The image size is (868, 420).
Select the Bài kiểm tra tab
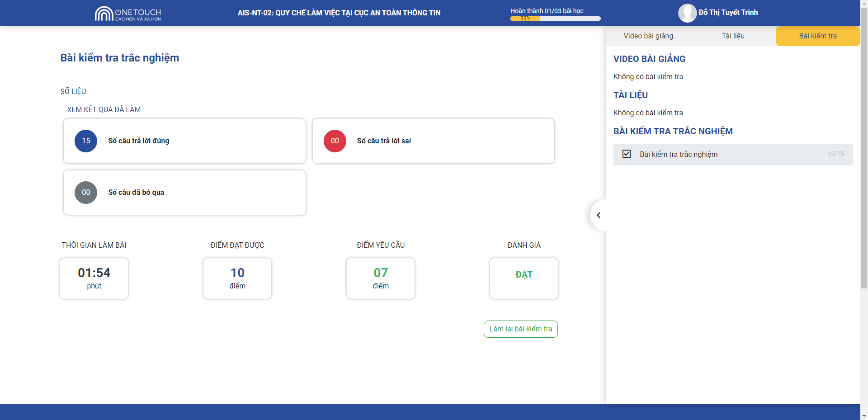coord(817,36)
